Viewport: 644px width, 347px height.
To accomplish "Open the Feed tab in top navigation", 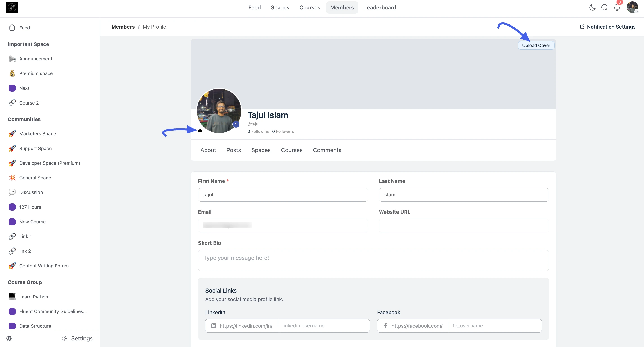I will 254,7.
